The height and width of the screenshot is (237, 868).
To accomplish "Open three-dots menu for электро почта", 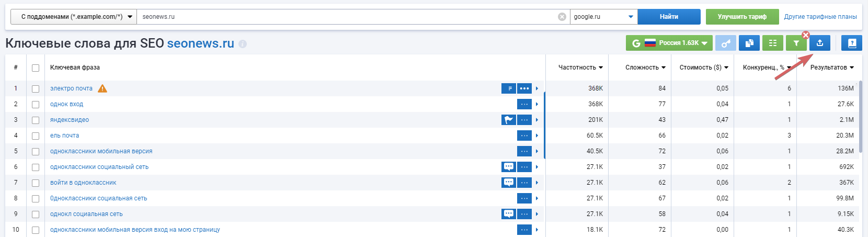I will pos(524,88).
